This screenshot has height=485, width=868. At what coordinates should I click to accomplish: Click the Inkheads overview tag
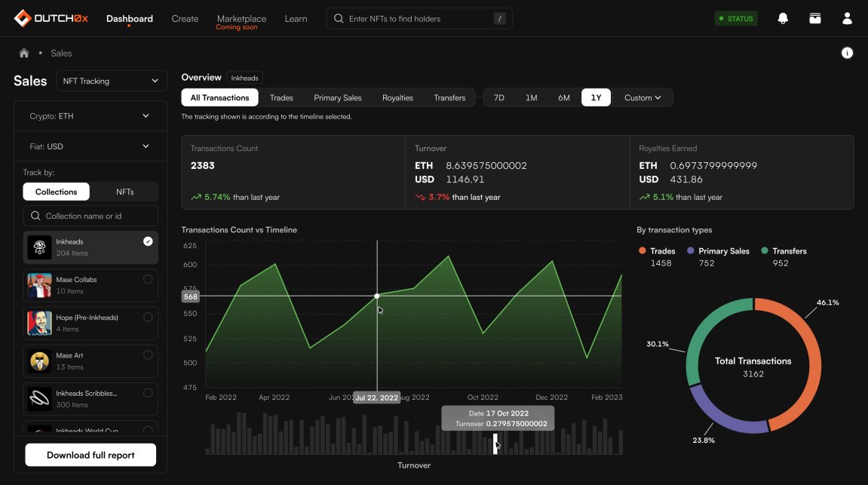click(244, 78)
